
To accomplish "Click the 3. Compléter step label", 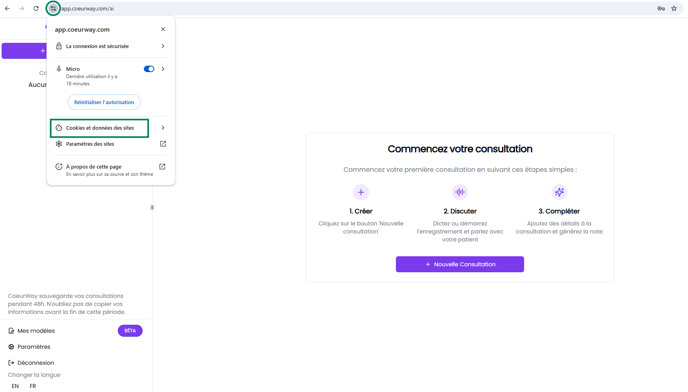I will pos(559,211).
